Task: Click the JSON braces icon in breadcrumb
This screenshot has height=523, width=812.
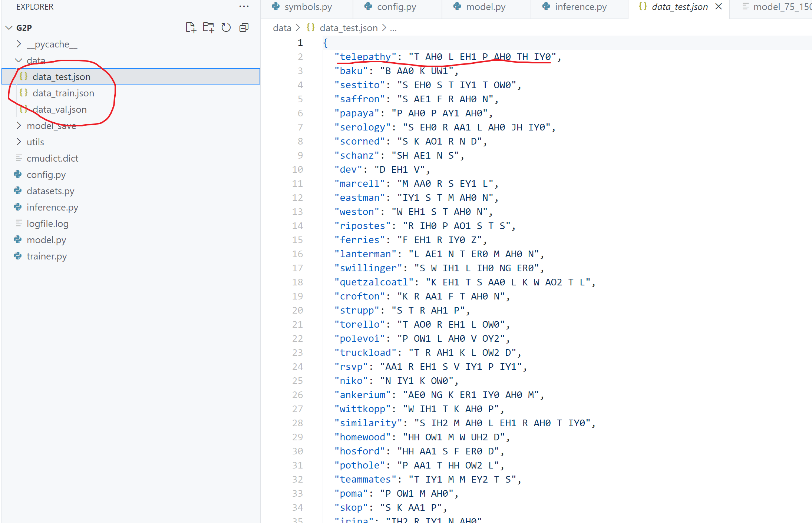Action: coord(311,28)
